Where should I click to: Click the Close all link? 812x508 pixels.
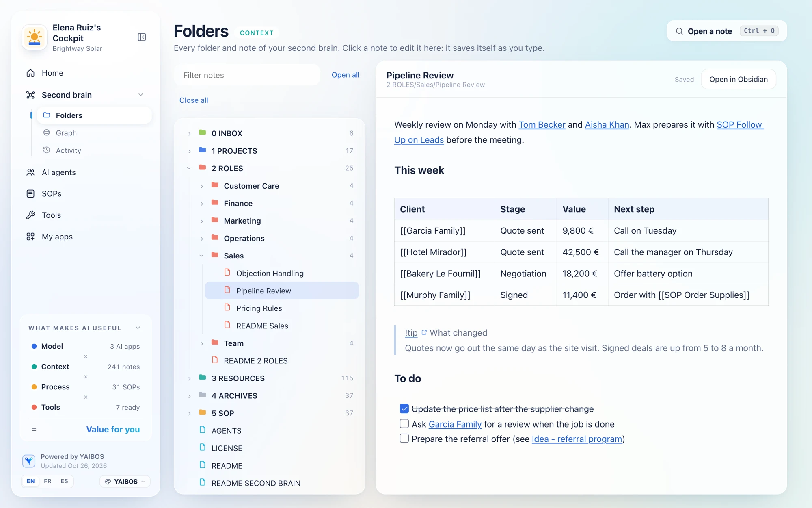pyautogui.click(x=194, y=100)
